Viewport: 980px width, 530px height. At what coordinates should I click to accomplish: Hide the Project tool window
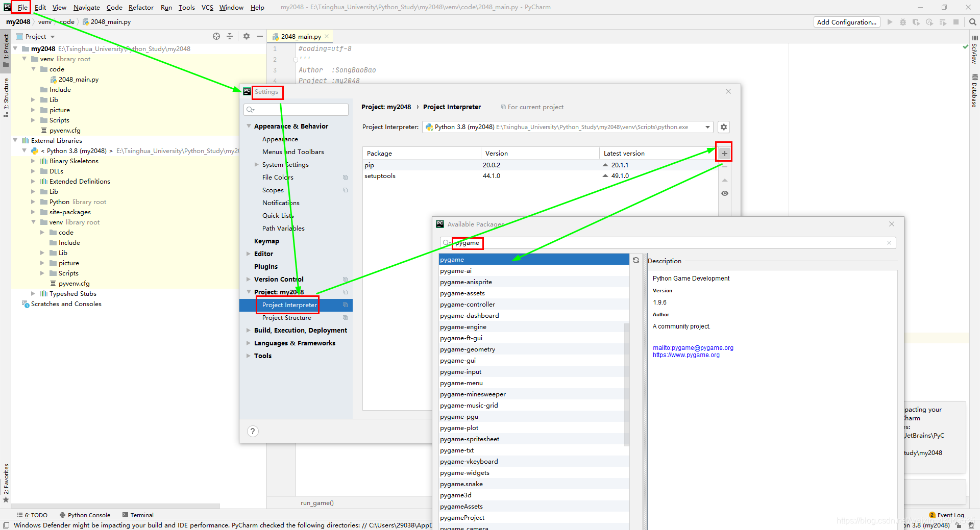[x=260, y=36]
